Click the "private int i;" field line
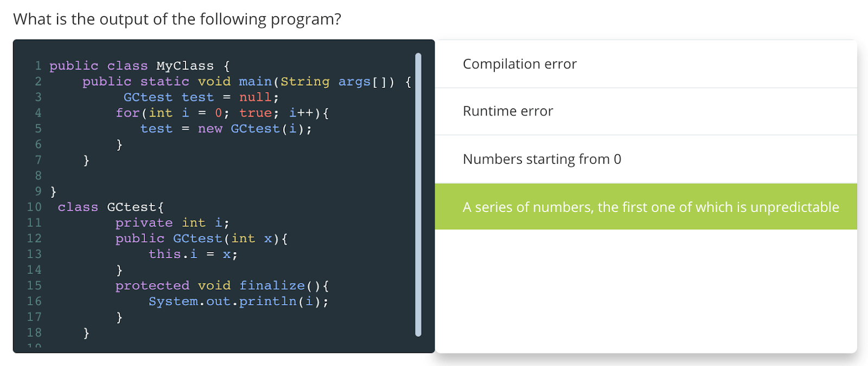This screenshot has width=868, height=366. tap(172, 223)
